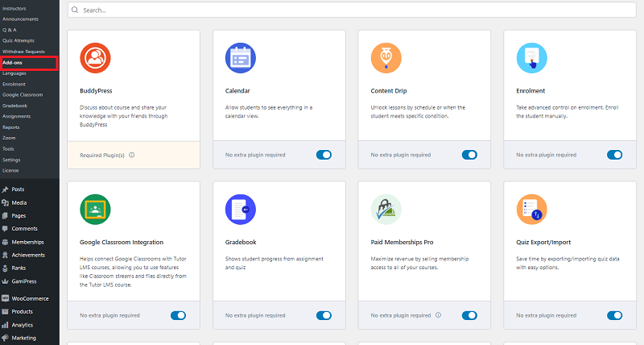644x345 pixels.
Task: Click the Achievements sidebar icon
Action: coord(5,255)
